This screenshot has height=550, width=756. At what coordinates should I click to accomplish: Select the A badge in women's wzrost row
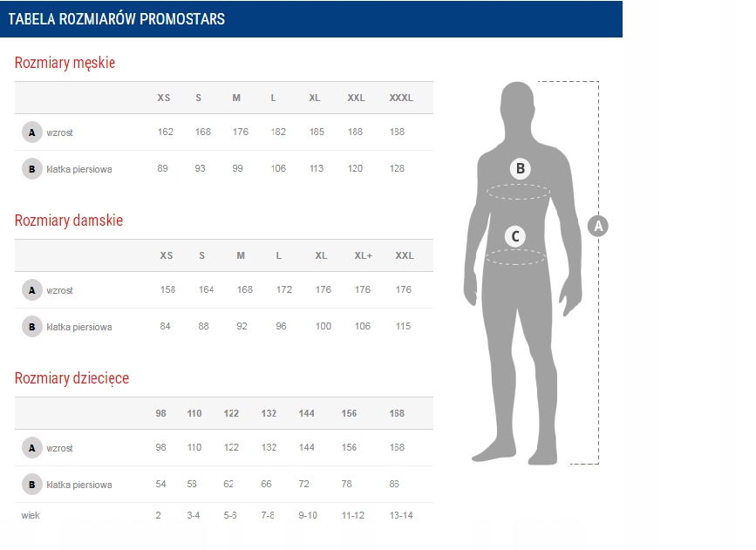pyautogui.click(x=32, y=290)
